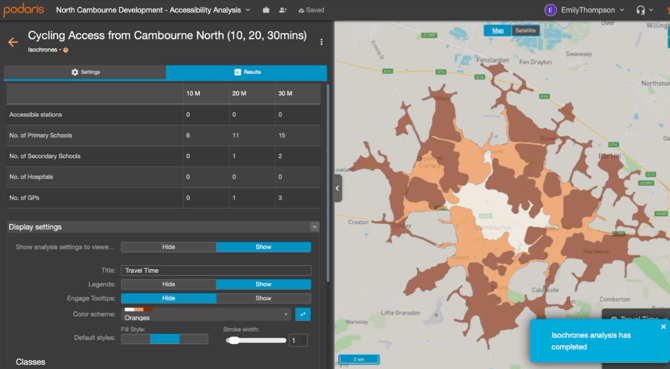Viewport: 670px width, 369px height.
Task: Select the No. of Primary Schools row
Action: 164,135
